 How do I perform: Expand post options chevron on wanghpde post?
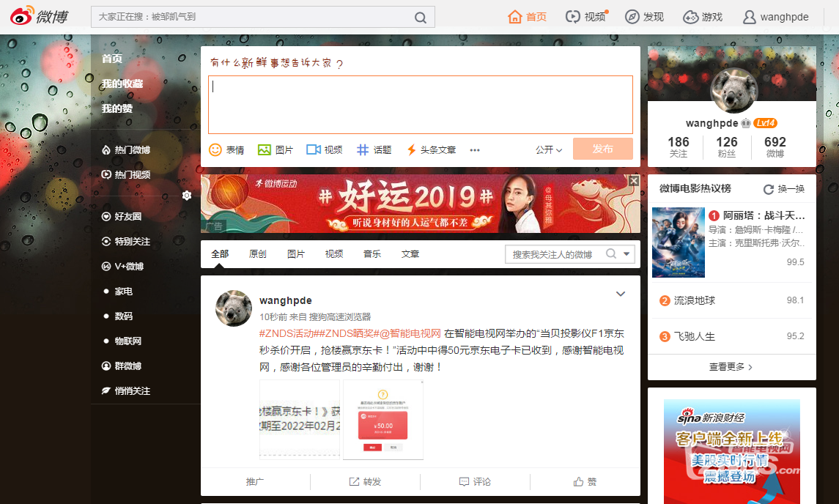[621, 294]
